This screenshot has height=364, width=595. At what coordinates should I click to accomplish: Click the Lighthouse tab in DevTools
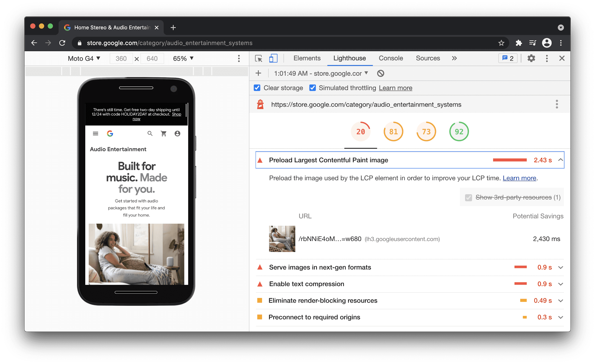tap(349, 59)
